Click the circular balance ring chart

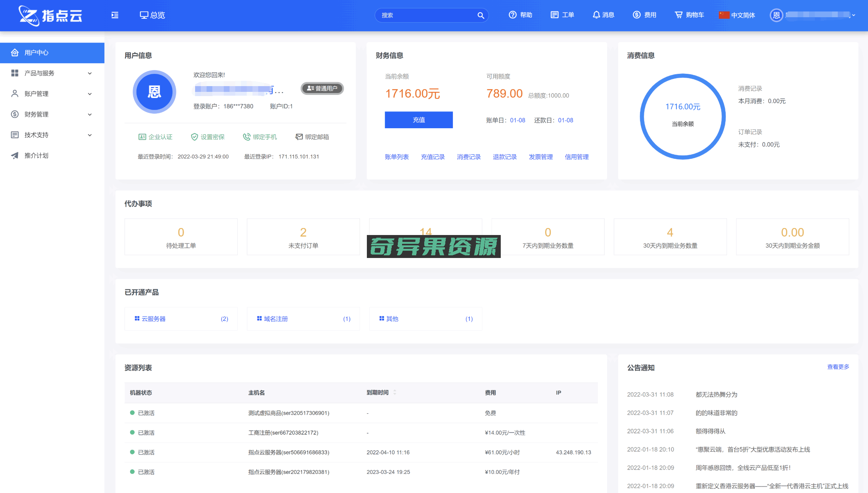point(682,116)
